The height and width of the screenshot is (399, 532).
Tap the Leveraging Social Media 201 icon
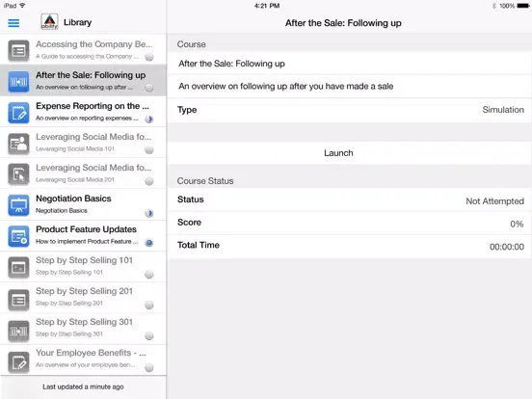coord(18,174)
